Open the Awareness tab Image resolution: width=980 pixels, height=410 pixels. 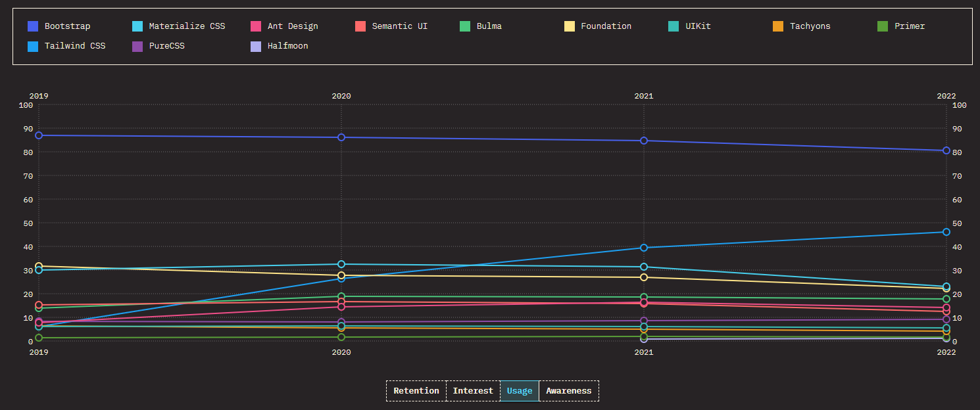click(x=569, y=391)
